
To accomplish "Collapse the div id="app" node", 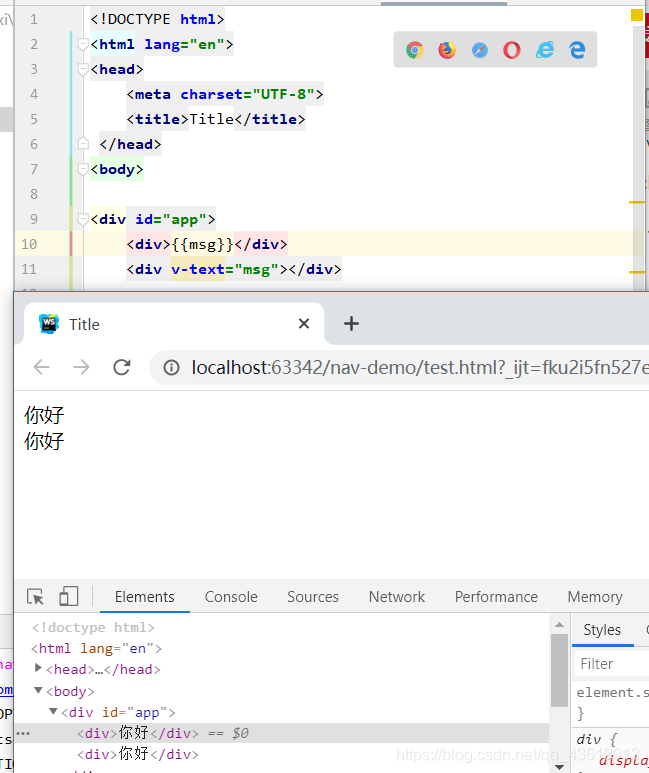I will tap(53, 711).
